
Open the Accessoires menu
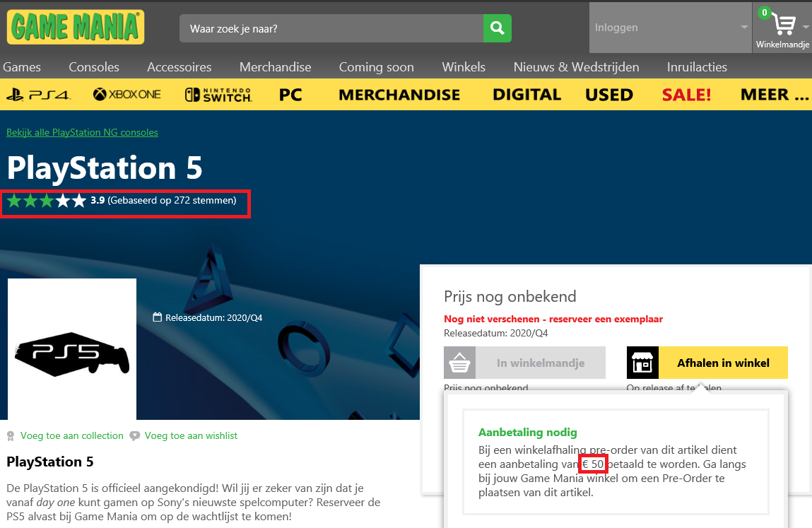pyautogui.click(x=180, y=67)
